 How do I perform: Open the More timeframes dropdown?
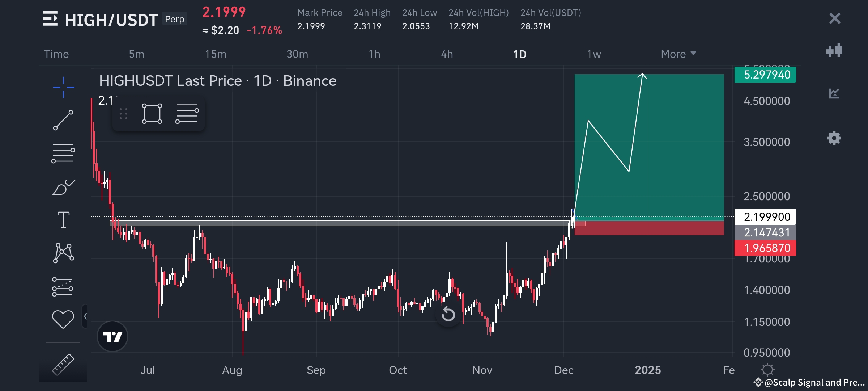[678, 54]
